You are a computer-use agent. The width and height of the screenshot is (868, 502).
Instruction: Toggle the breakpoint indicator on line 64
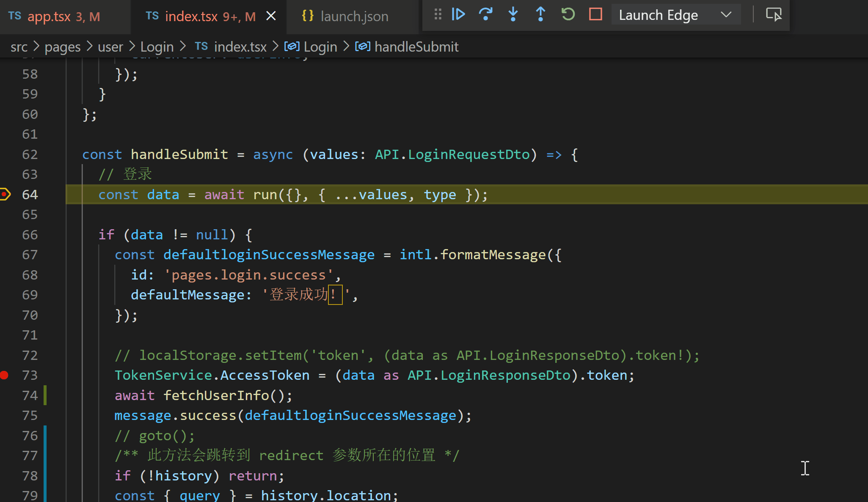point(5,194)
